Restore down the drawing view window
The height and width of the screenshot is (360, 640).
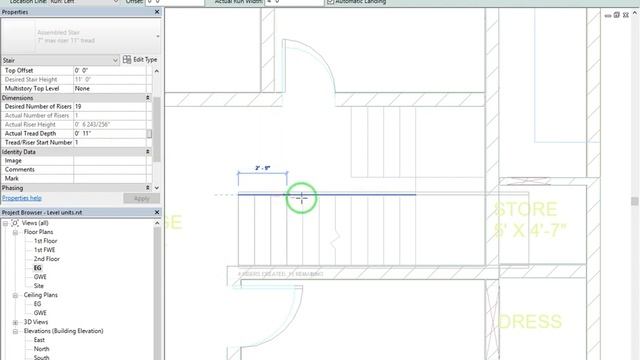click(617, 15)
